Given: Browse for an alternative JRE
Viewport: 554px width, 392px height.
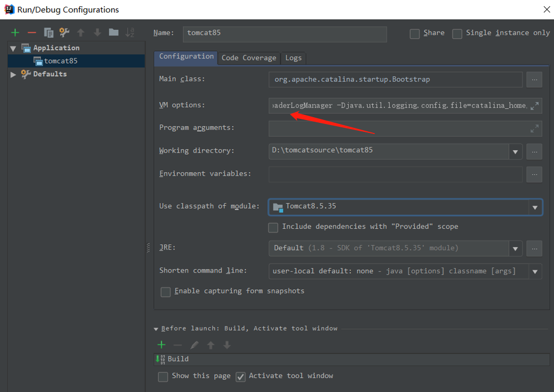Looking at the screenshot, I should [x=534, y=248].
